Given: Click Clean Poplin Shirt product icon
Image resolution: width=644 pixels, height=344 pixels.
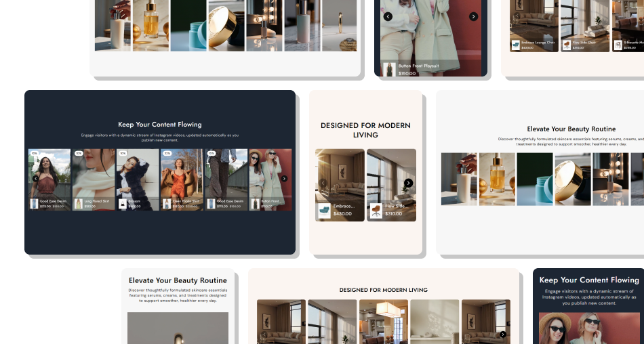Looking at the screenshot, I should (167, 204).
